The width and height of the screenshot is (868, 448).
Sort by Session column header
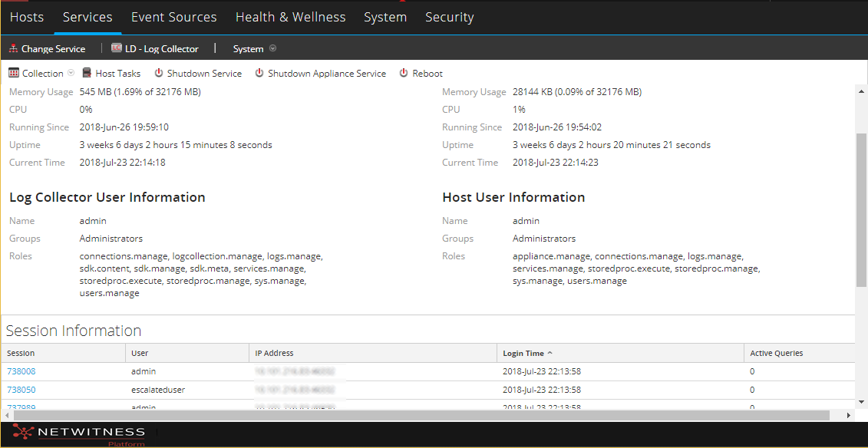pos(63,353)
